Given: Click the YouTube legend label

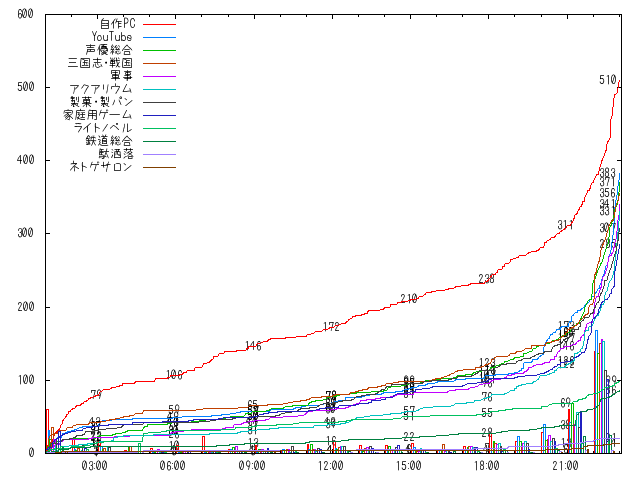Looking at the screenshot, I should 111,36.
